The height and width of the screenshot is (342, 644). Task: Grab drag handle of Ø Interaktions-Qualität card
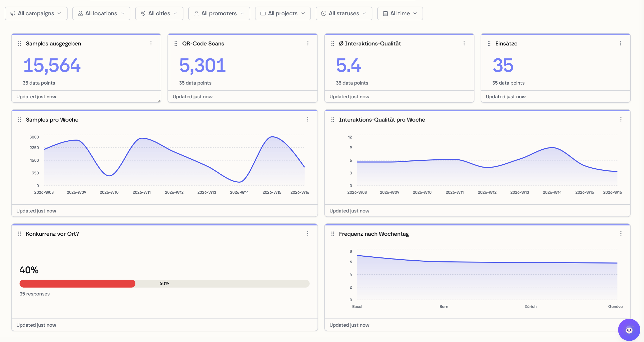point(333,44)
